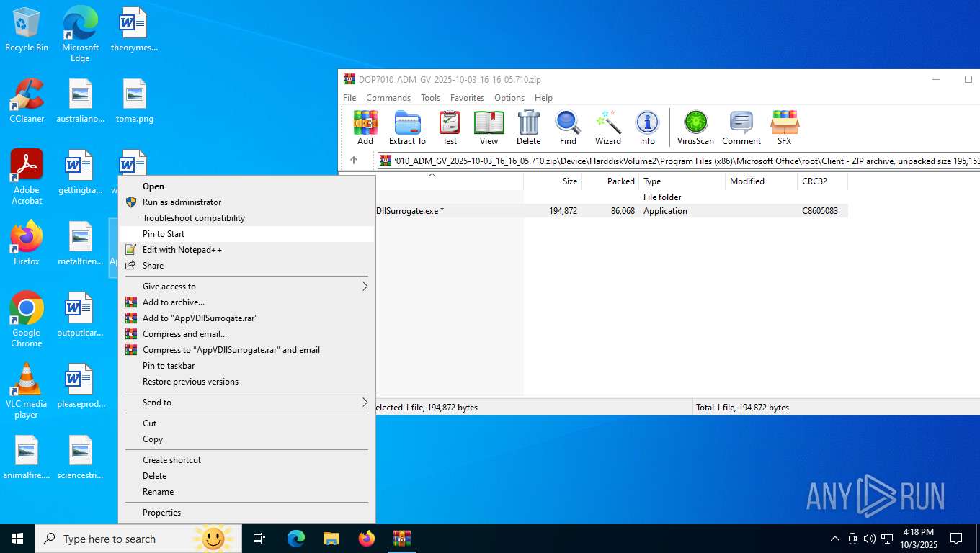Choose Pin to Start

[246, 234]
